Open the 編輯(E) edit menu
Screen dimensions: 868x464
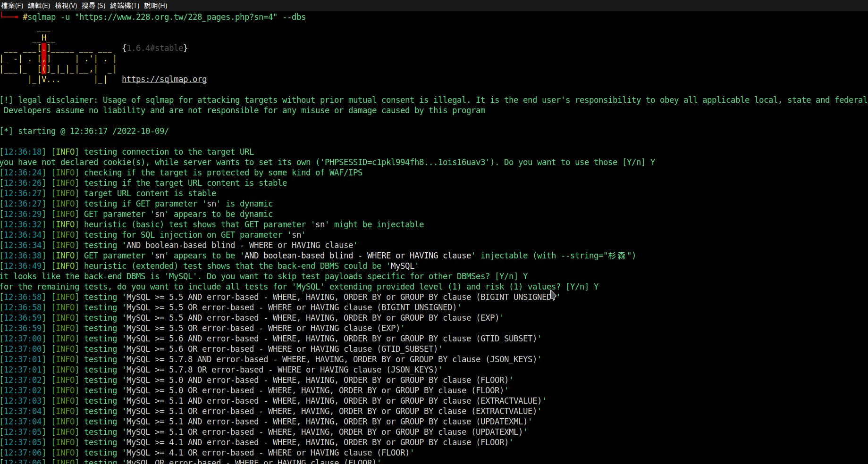tap(39, 6)
